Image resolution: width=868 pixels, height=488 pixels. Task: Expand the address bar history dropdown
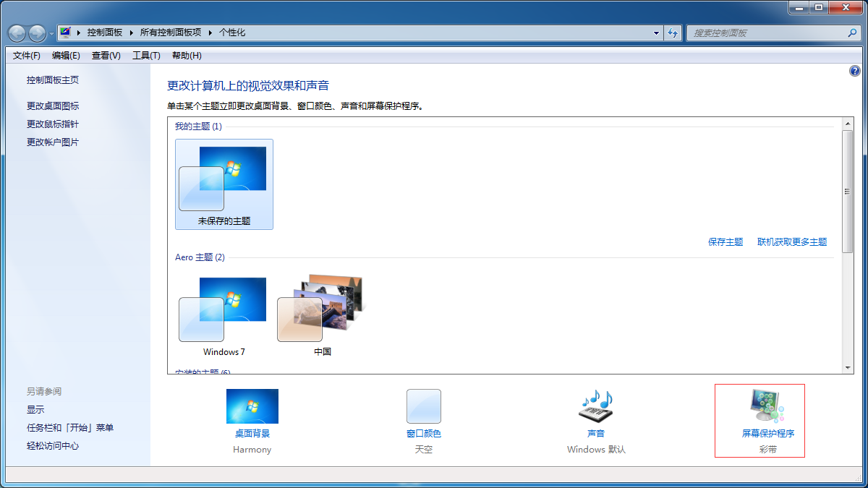point(656,33)
